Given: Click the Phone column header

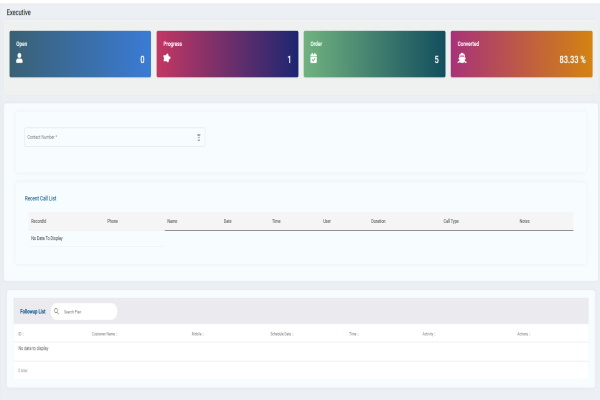Looking at the screenshot, I should click(113, 220).
